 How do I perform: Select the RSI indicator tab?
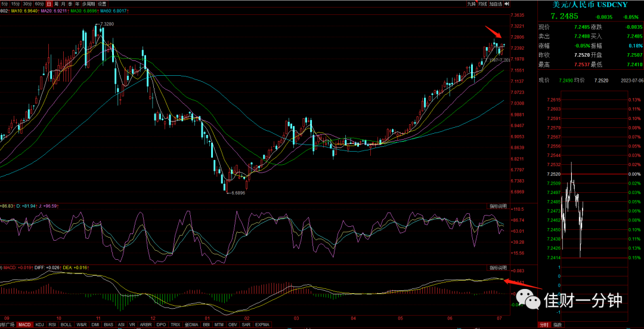click(52, 324)
